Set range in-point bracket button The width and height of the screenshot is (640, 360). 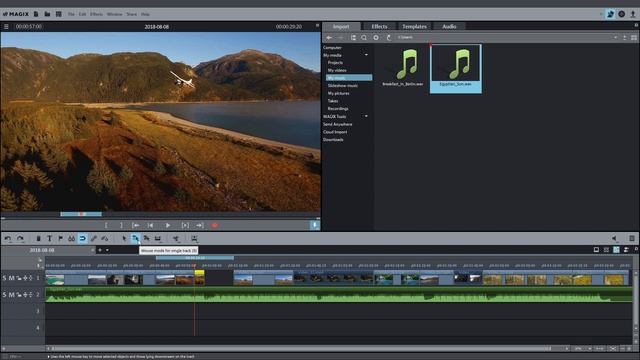106,225
